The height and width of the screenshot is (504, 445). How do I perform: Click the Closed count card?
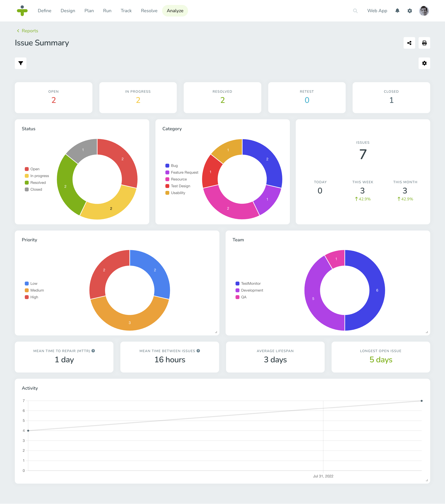(x=391, y=98)
